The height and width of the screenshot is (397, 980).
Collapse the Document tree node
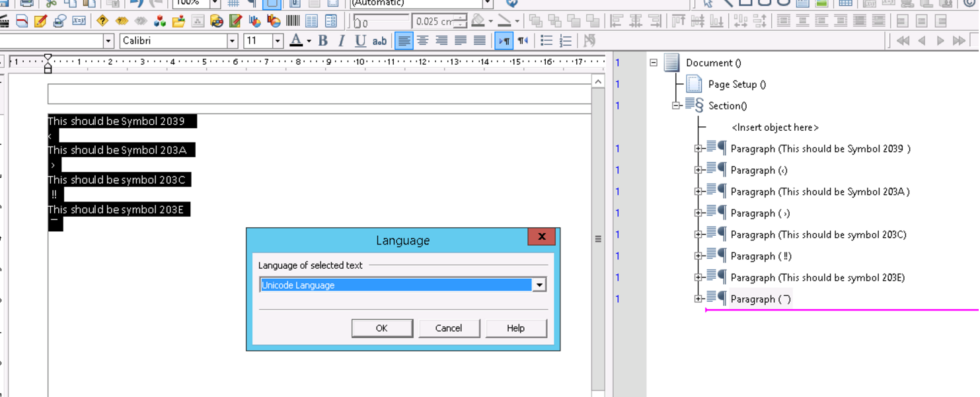[654, 63]
